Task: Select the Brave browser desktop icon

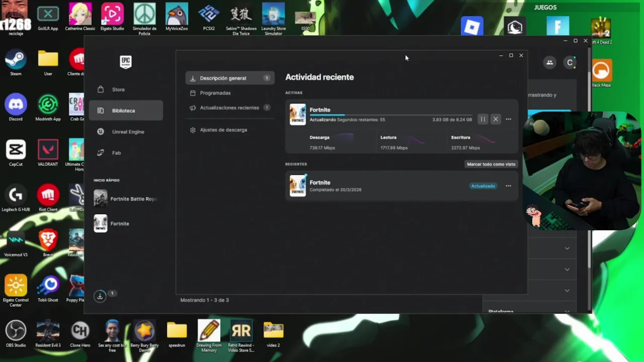Action: (x=48, y=244)
